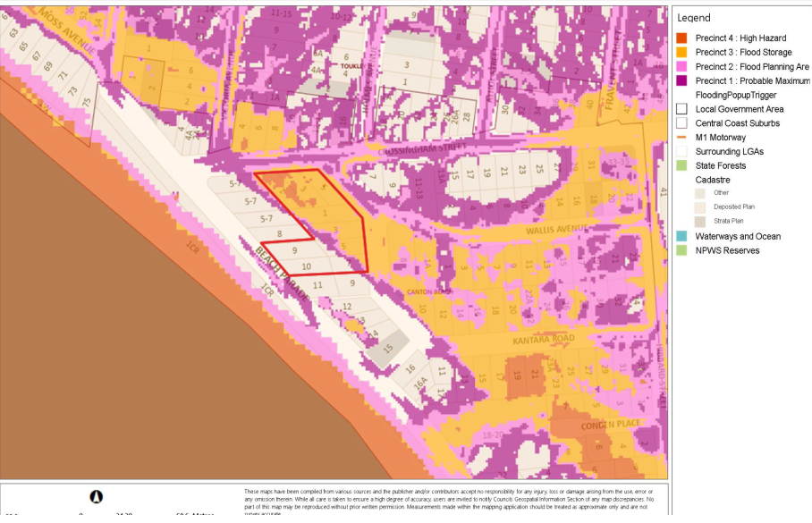Click the Legend panel title
812x523 pixels.
pos(694,18)
